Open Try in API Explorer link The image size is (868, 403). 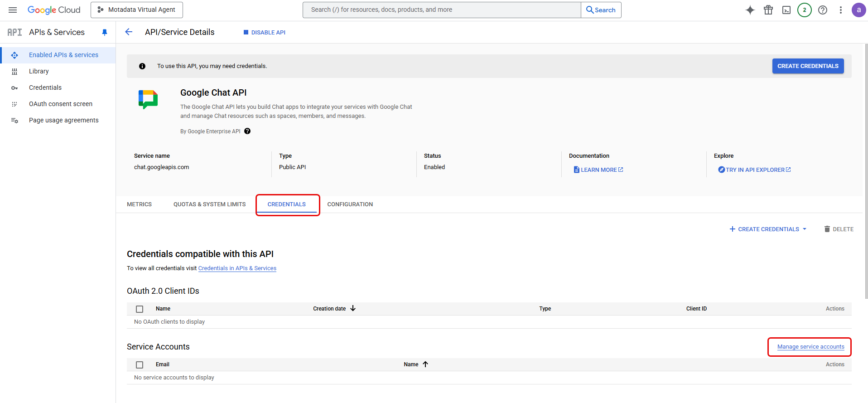click(754, 170)
